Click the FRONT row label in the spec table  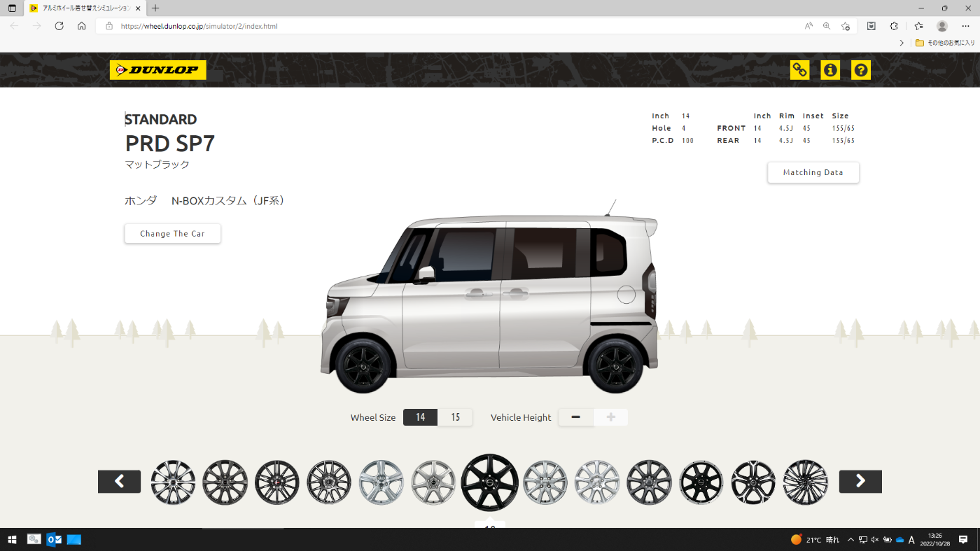[x=731, y=128]
